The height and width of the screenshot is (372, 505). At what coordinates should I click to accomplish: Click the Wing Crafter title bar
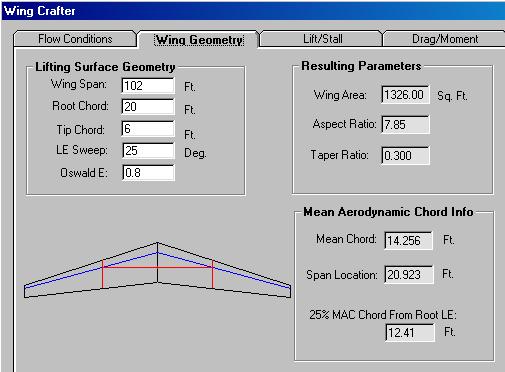[x=253, y=11]
